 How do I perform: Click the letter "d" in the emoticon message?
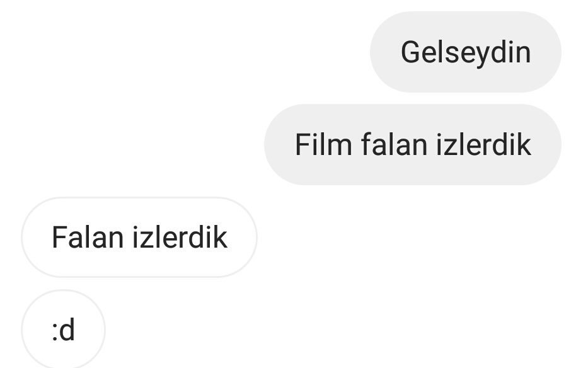tap(67, 330)
